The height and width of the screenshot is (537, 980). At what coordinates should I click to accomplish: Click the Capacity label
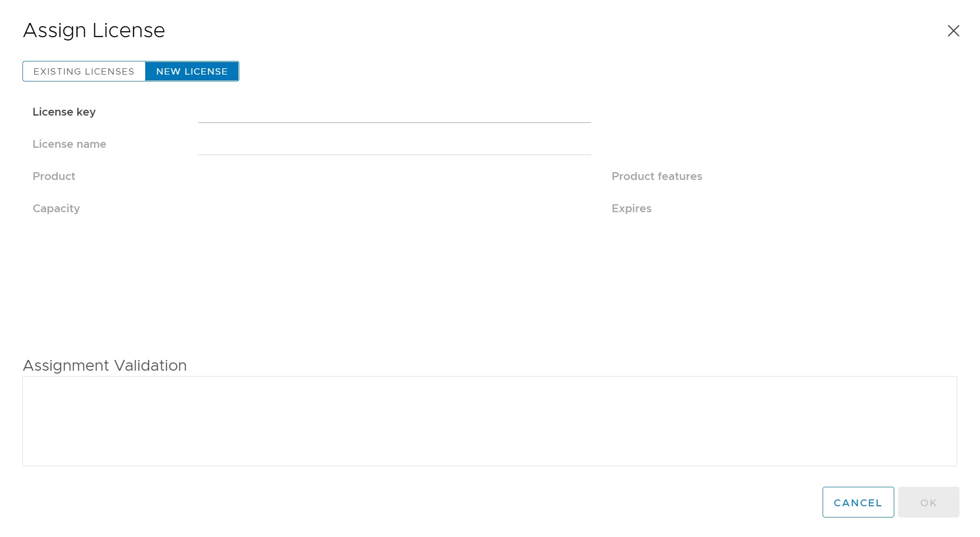coord(56,209)
